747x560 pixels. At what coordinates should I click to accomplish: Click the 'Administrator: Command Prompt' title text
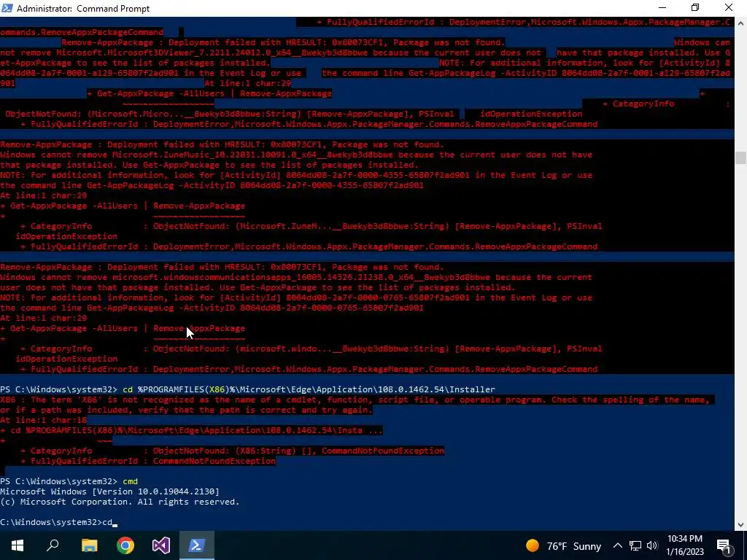coord(83,9)
